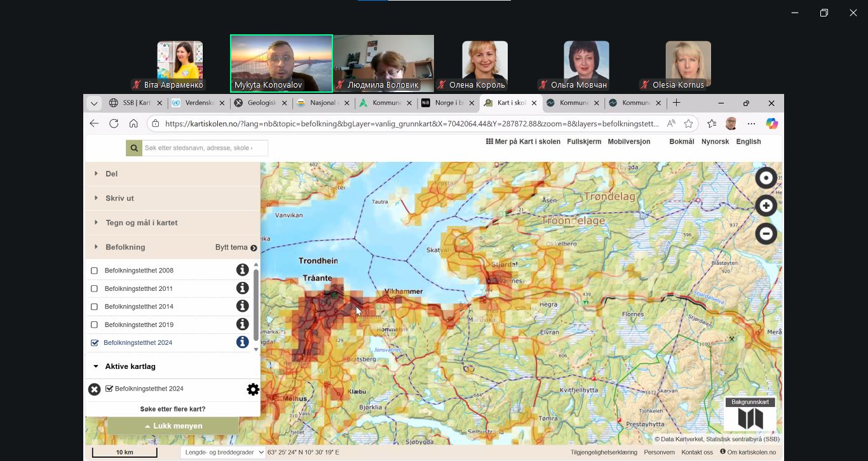Show info for Befolkningstetthet 2019
Image resolution: width=868 pixels, height=461 pixels.
click(x=242, y=324)
